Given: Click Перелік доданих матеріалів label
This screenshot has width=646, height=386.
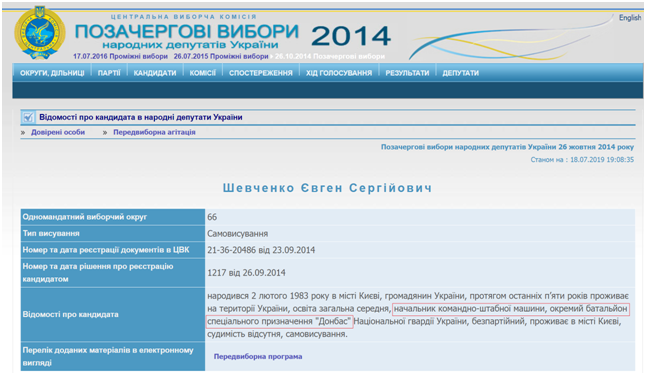Looking at the screenshot, I should pos(108,356).
